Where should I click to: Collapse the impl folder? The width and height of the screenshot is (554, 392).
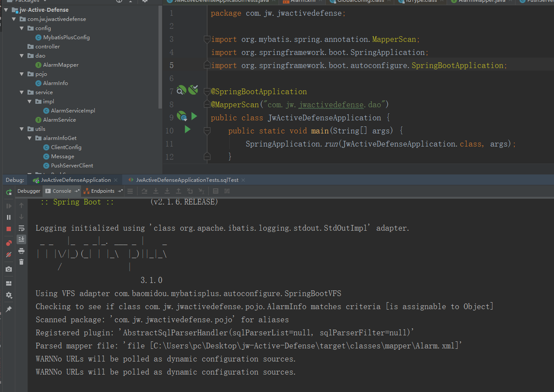pos(30,102)
